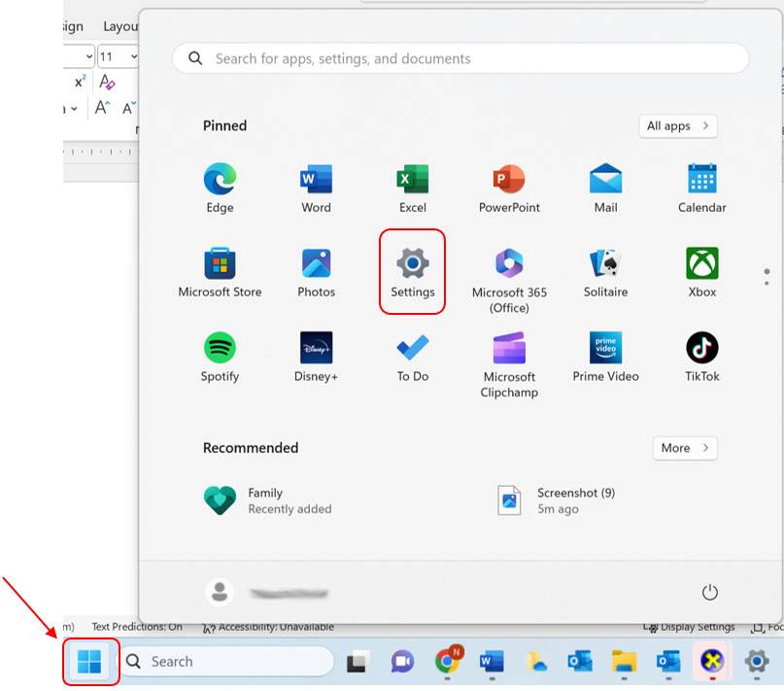Apply superscript formatting in Word

coord(80,82)
